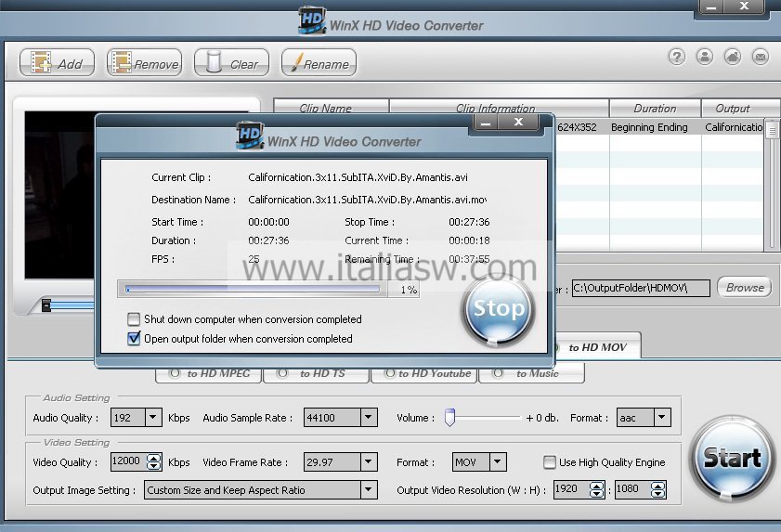The image size is (781, 532).
Task: Open the audio Format aac dropdown
Action: pyautogui.click(x=662, y=418)
